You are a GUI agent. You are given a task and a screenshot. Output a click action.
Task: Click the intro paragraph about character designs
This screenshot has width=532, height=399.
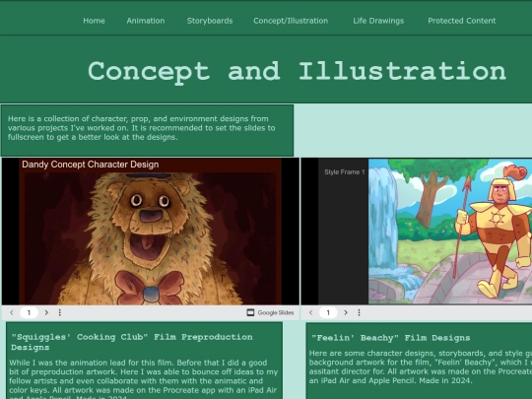point(142,128)
